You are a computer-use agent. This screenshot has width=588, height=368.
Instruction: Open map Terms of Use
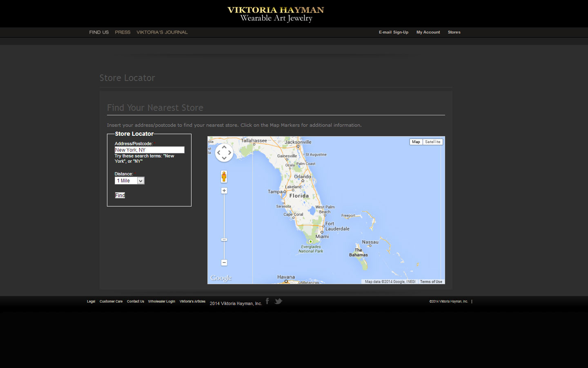point(431,282)
